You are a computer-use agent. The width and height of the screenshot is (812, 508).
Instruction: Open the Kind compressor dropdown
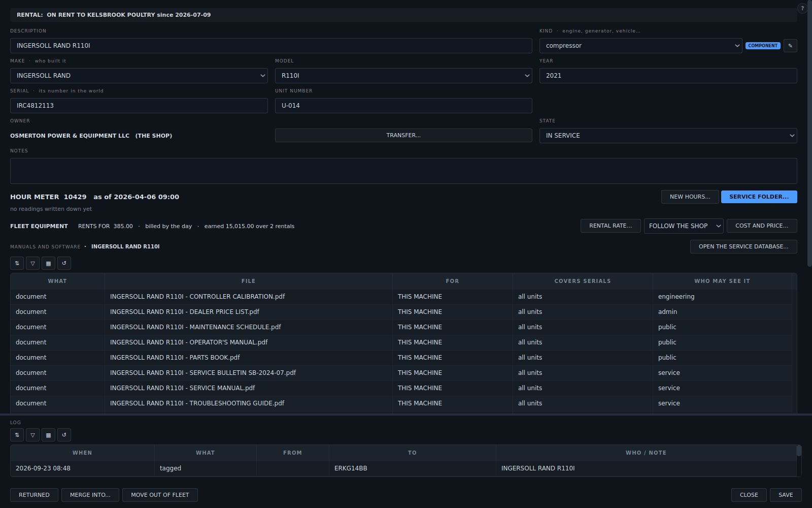click(641, 46)
